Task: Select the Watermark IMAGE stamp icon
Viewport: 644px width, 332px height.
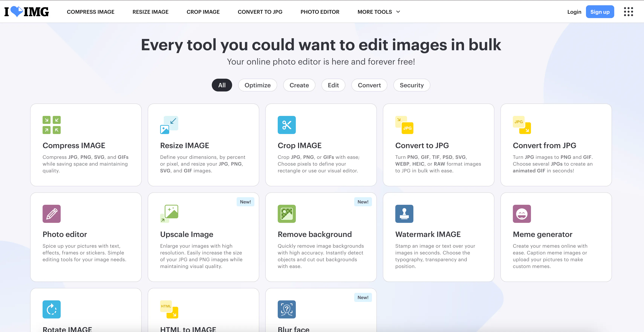Action: click(x=404, y=214)
